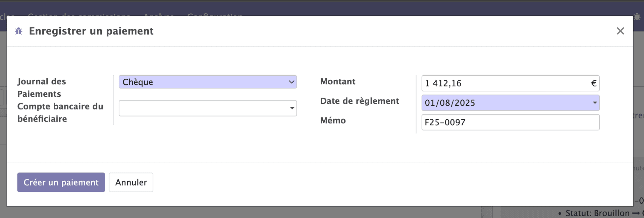Click the Mémo label
Screen dimensions: 644x218
(333, 120)
